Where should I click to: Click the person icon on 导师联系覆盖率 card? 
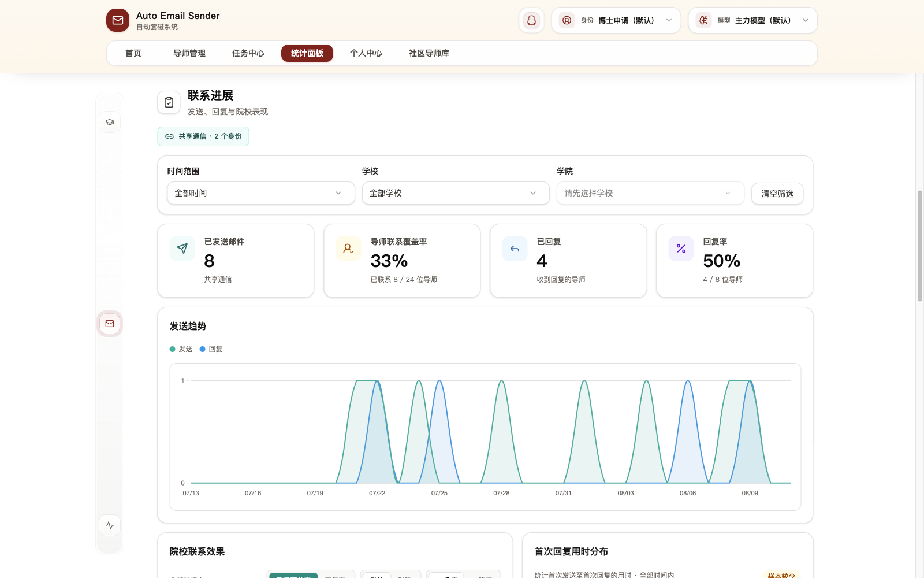(x=348, y=249)
